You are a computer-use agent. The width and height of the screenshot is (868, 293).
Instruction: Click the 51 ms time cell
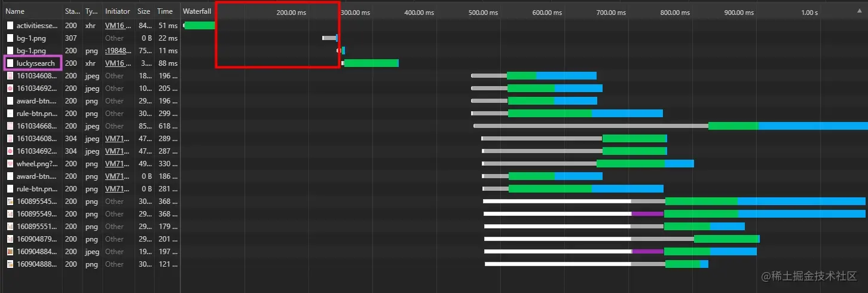[x=167, y=26]
